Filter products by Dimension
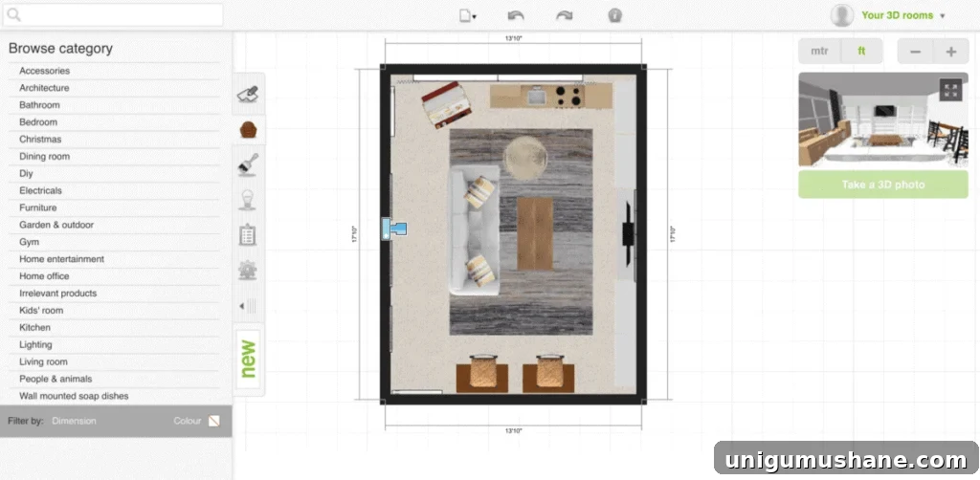Image resolution: width=980 pixels, height=480 pixels. (x=74, y=422)
